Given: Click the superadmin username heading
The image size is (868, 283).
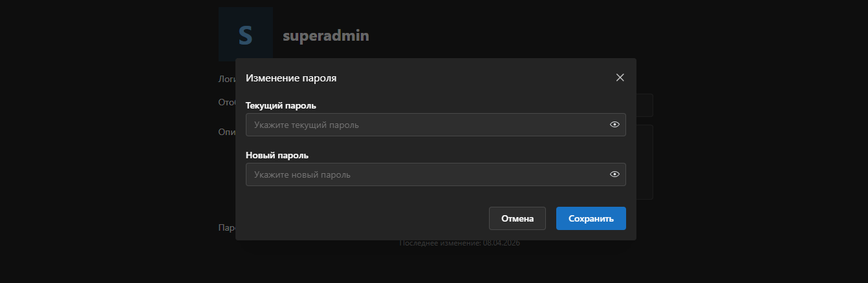Looking at the screenshot, I should tap(325, 36).
